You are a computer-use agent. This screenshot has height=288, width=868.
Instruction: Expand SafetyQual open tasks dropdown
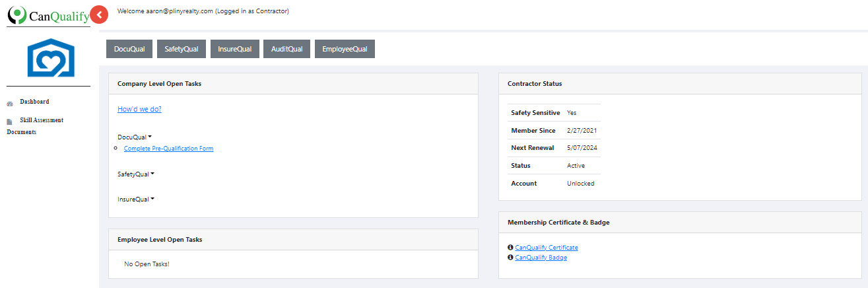[x=136, y=174]
